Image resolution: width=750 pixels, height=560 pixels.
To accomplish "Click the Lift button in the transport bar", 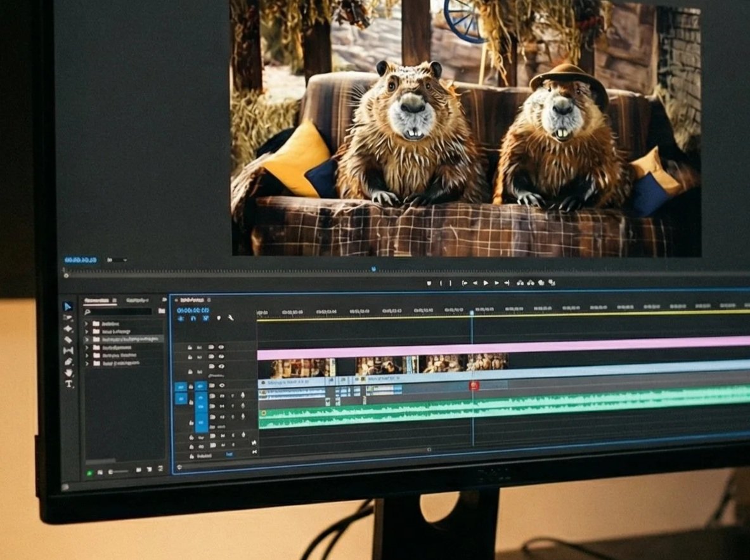I will [x=520, y=283].
